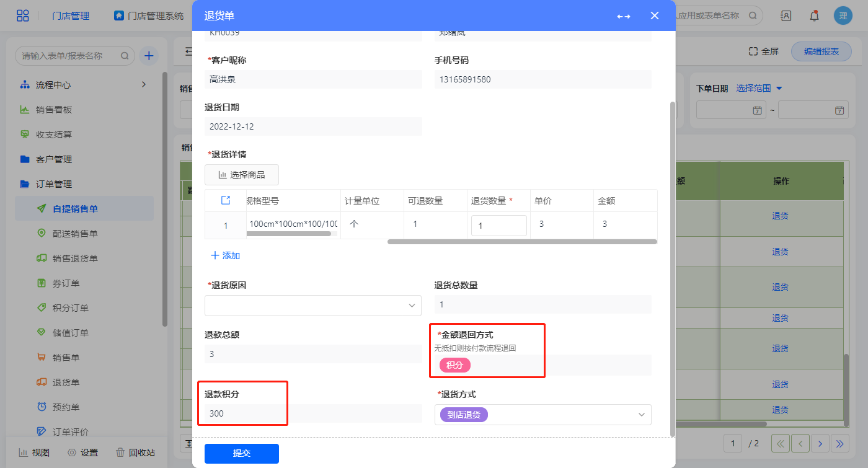Viewport: 868px width, 468px height.
Task: Open the 退货方式 dropdown
Action: tap(542, 415)
